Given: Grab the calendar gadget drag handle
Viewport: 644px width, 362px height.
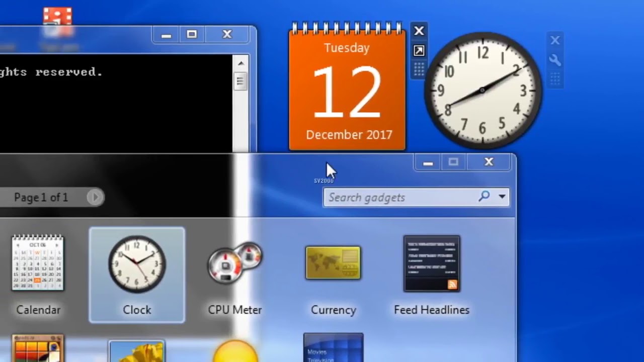Looking at the screenshot, I should tap(419, 69).
